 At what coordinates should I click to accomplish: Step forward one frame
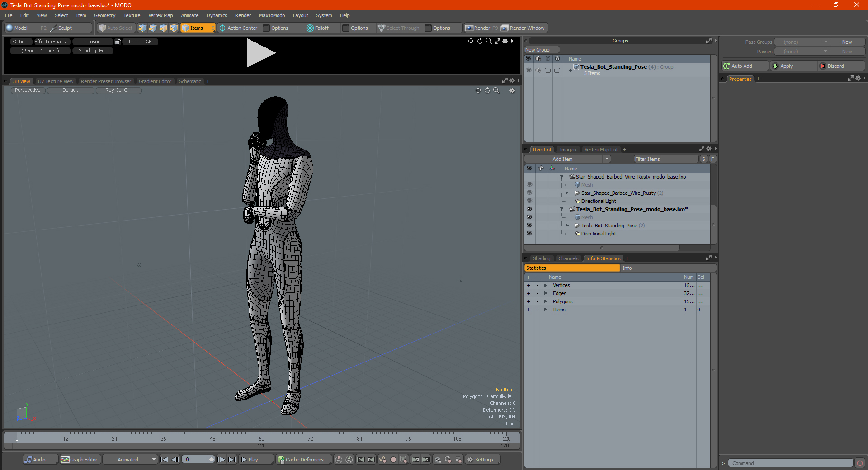(222, 460)
